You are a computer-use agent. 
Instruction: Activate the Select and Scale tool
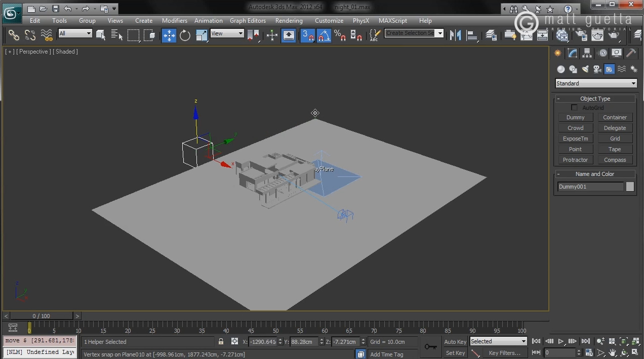click(x=202, y=35)
